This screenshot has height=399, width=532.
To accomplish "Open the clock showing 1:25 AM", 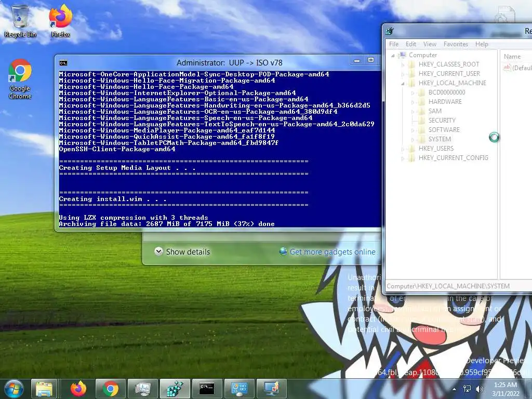I will click(505, 389).
